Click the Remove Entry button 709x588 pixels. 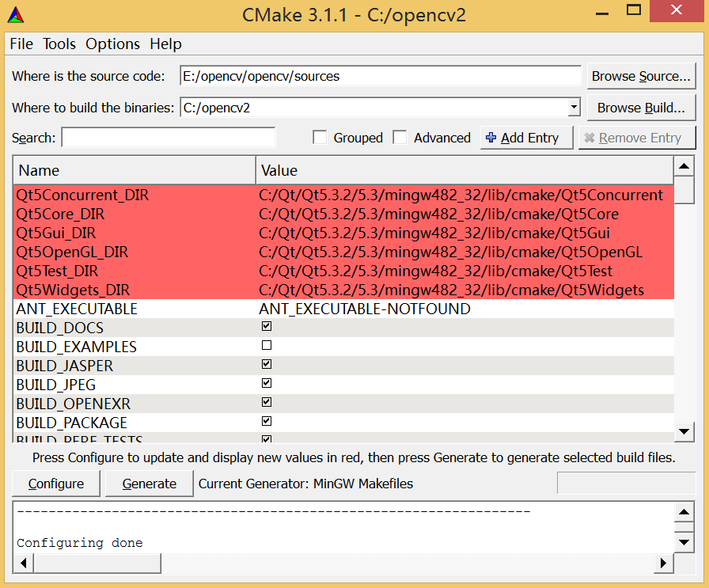coord(637,138)
